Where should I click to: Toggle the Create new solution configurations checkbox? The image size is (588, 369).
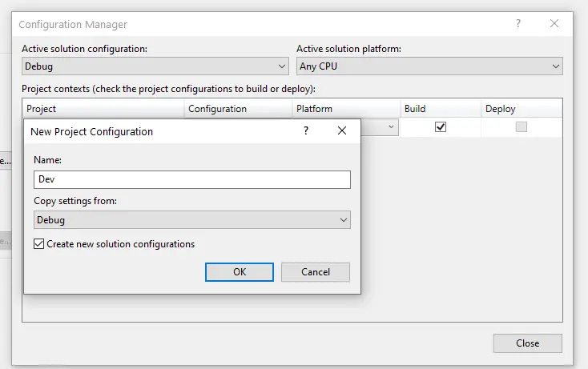click(x=39, y=244)
